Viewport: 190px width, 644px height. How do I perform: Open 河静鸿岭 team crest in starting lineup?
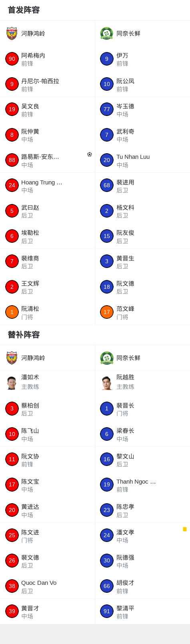pos(12,34)
